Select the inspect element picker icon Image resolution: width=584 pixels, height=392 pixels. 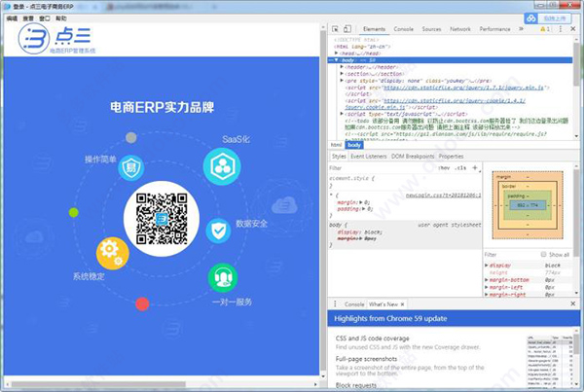coord(335,29)
